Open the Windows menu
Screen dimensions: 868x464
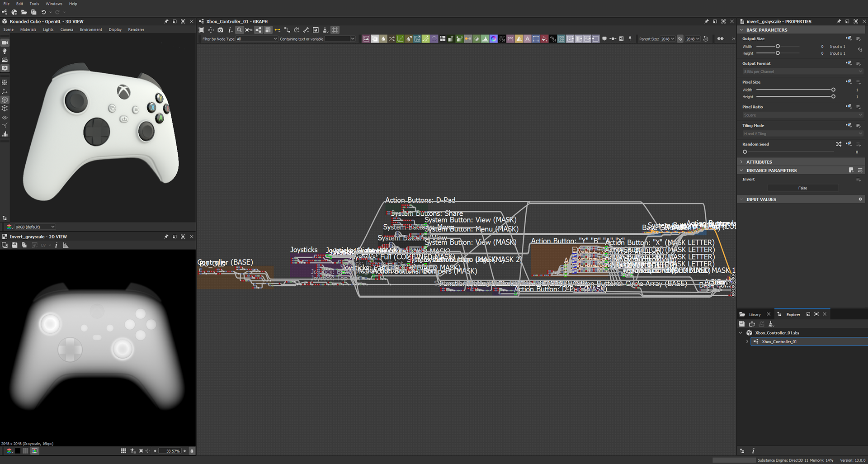[54, 4]
